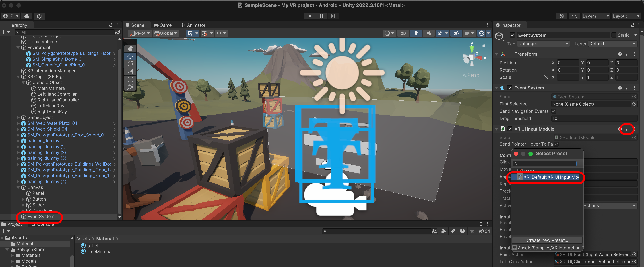Viewport: 644px width, 267px height.
Task: Select the Rect transform tool
Action: (x=130, y=79)
